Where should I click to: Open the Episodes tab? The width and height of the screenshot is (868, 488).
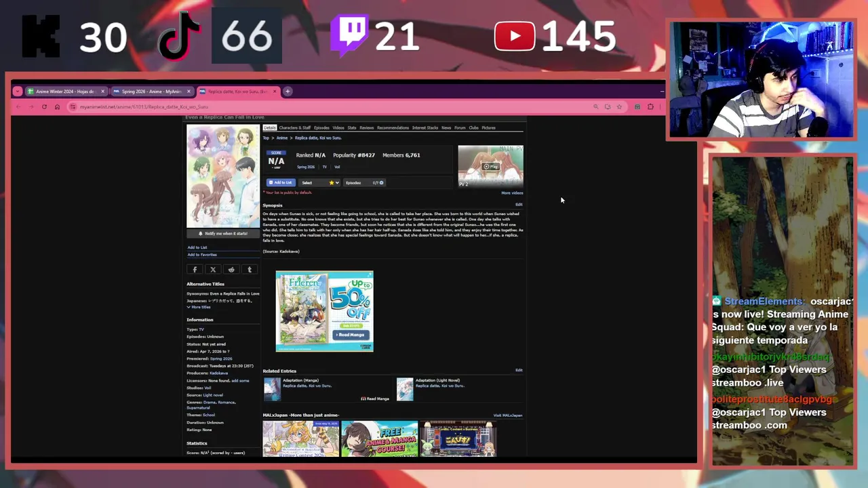coord(321,127)
